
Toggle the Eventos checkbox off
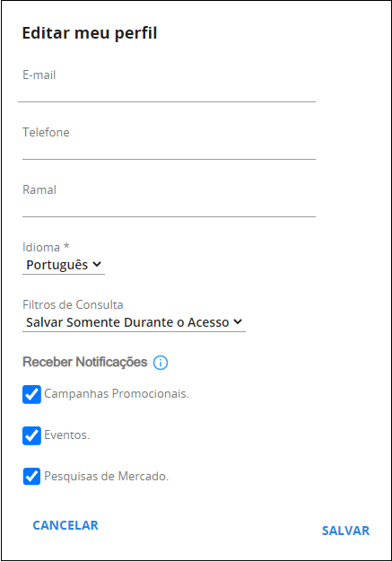(32, 435)
